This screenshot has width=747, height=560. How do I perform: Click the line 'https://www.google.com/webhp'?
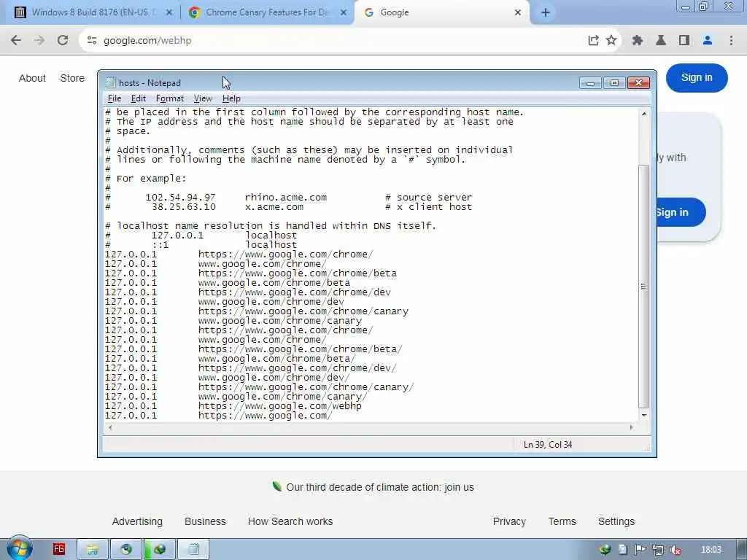pyautogui.click(x=279, y=406)
